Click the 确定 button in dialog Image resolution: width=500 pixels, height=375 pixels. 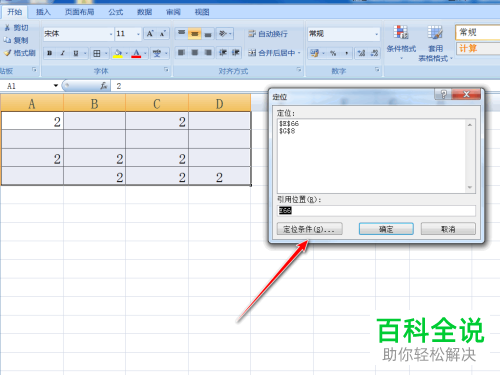[x=386, y=229]
